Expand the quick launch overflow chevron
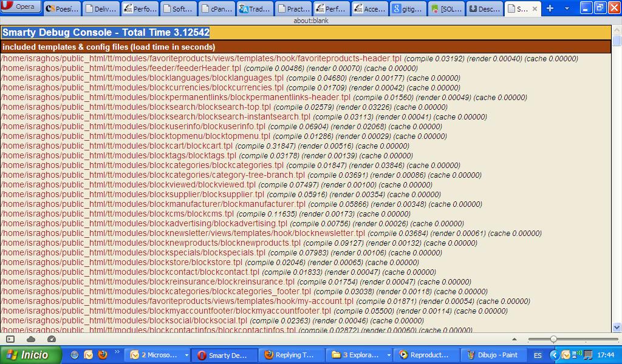Image resolution: width=622 pixels, height=364 pixels. tap(117, 351)
